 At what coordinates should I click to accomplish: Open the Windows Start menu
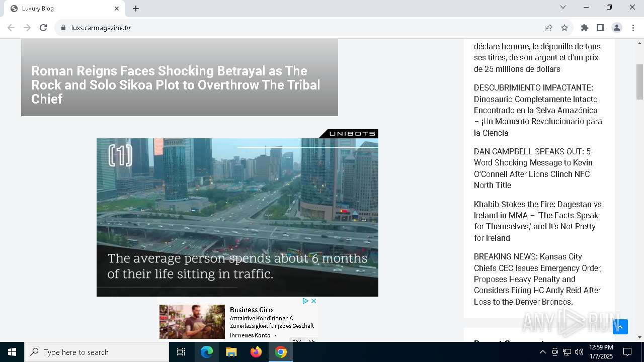coord(12,352)
